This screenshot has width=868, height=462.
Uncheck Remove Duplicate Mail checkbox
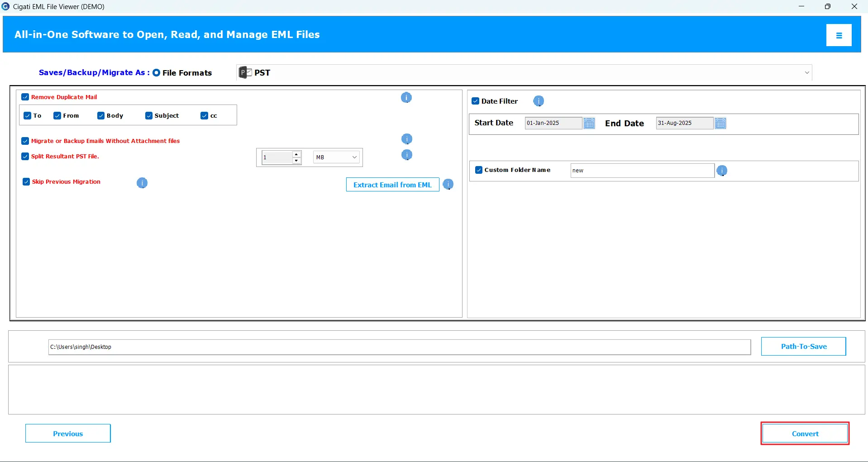pyautogui.click(x=25, y=97)
